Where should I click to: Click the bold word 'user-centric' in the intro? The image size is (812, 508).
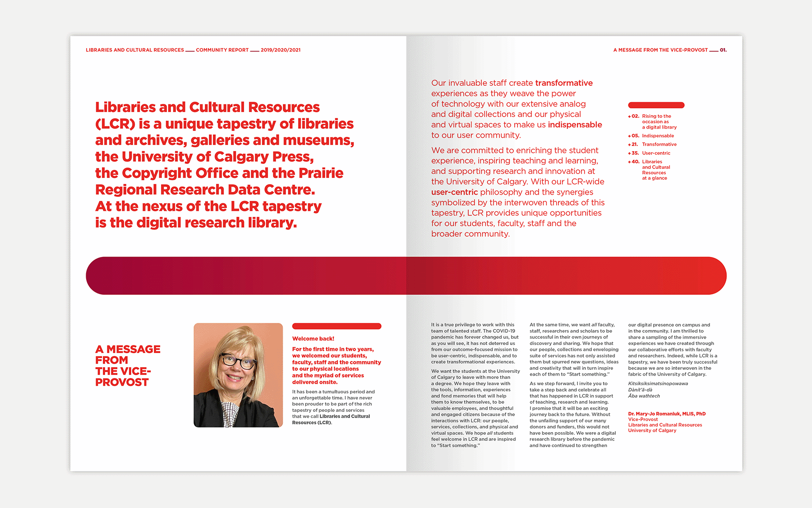(x=454, y=192)
